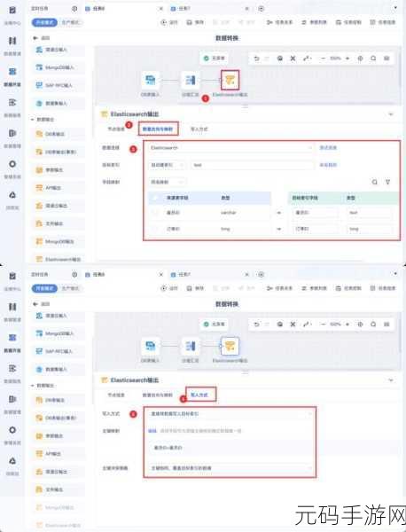Screen dimensions: 406x532
Task: Select the Elasticsearch output node in upper canvas
Action: coord(230,81)
